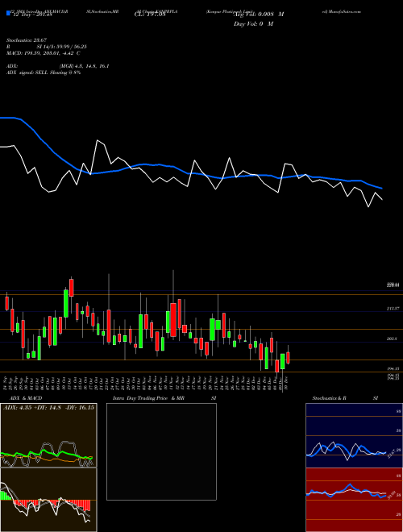This screenshot has height=532, width=403.
Task: Click the Stochastics 23.67 reading
Action: 26,40
